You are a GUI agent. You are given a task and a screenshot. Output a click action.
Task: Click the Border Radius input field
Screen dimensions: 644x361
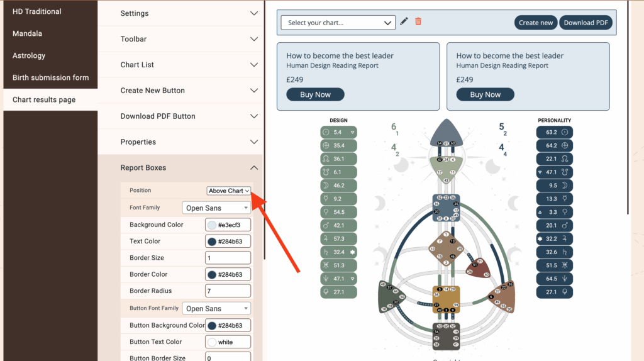click(228, 291)
